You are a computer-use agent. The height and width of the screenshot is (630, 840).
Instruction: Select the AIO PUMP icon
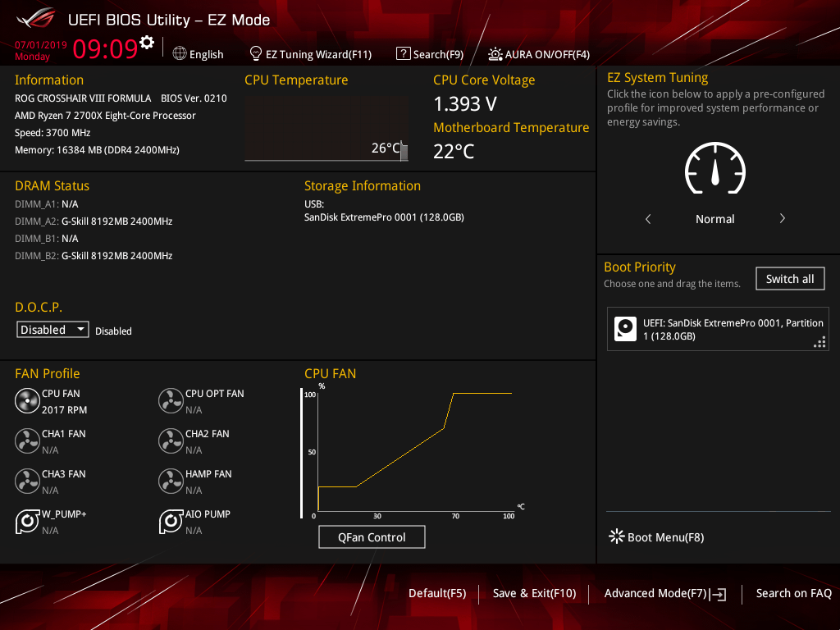coord(171,521)
